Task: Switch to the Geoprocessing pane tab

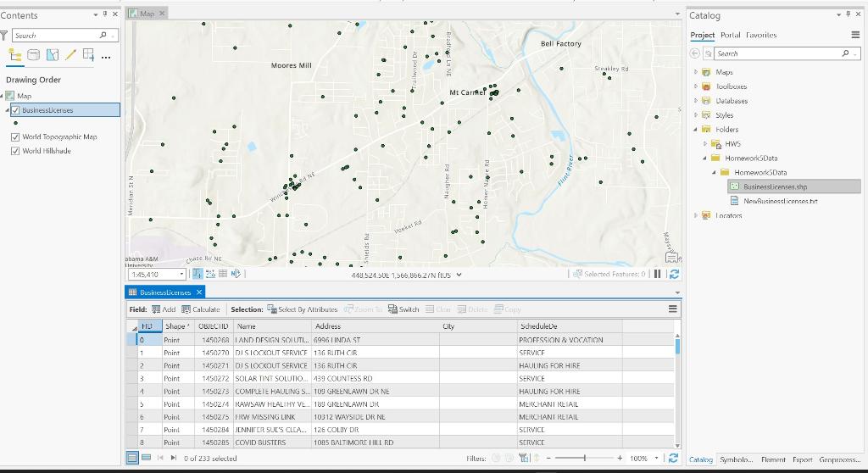Action: (x=839, y=459)
